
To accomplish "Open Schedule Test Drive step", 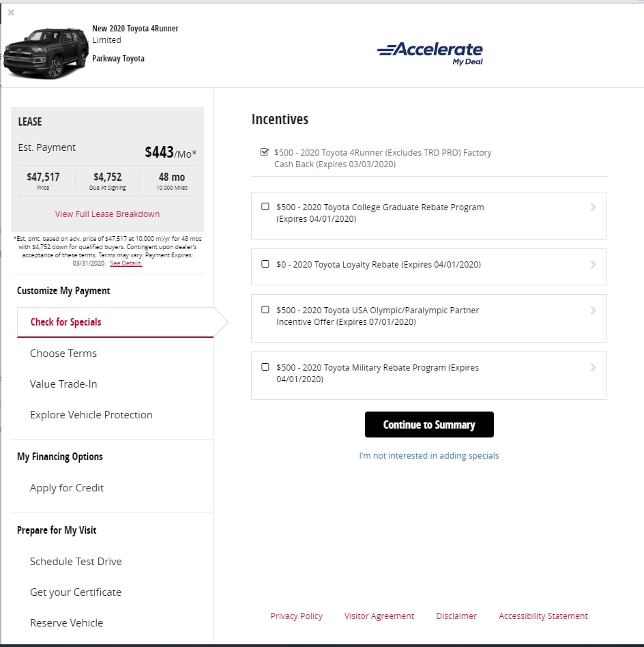I will coord(76,562).
